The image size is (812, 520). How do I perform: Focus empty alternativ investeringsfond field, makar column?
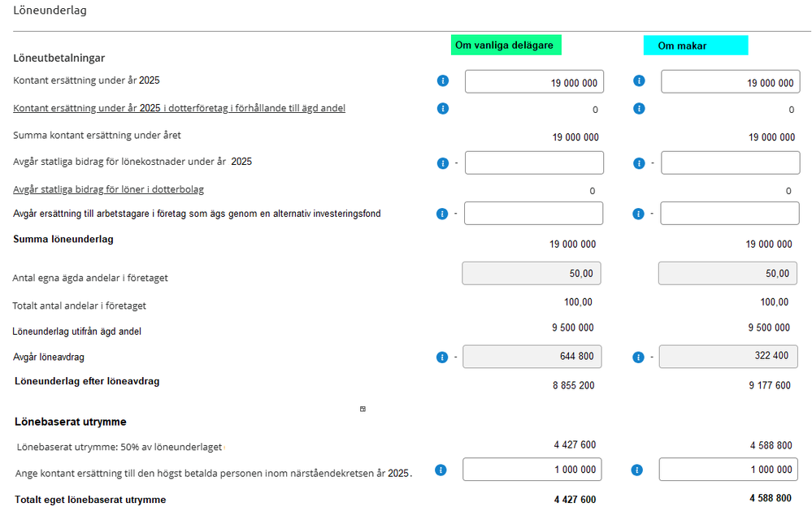730,214
